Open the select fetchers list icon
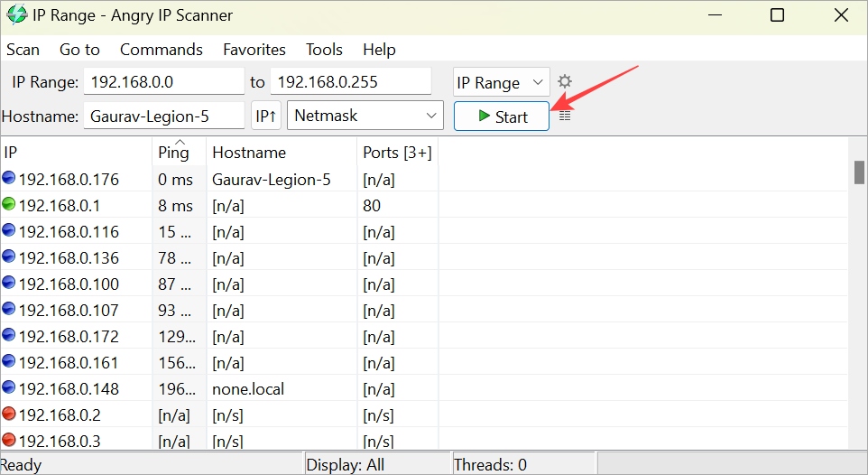This screenshot has width=868, height=475. pos(565,116)
